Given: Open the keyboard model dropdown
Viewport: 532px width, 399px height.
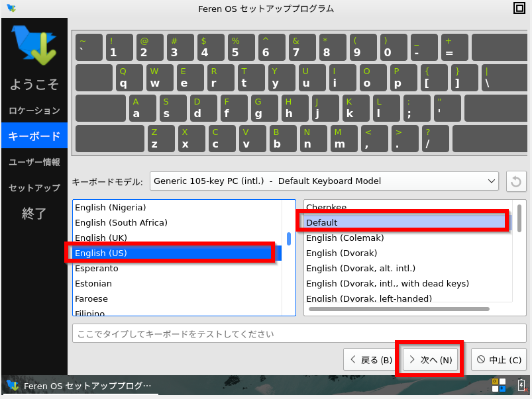Looking at the screenshot, I should [324, 181].
